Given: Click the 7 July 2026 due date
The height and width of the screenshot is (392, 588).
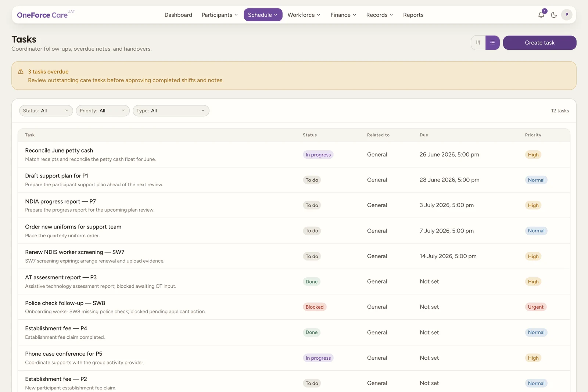Looking at the screenshot, I should (x=447, y=231).
